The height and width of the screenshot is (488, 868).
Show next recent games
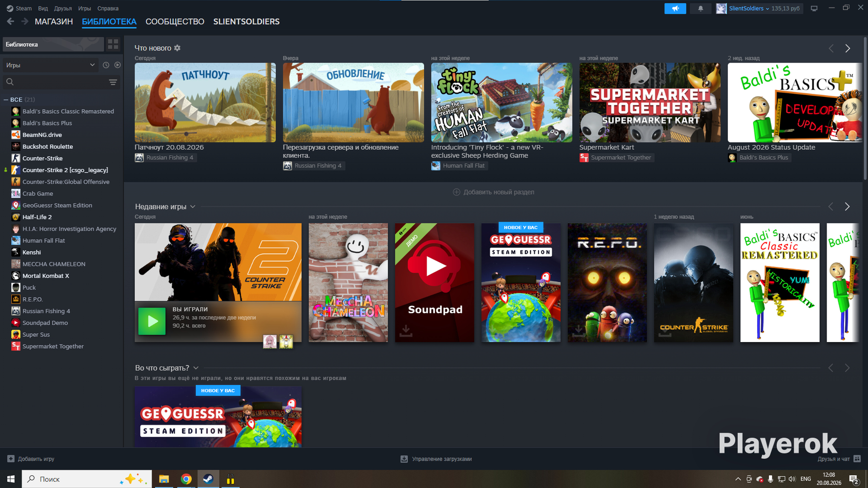click(x=847, y=206)
